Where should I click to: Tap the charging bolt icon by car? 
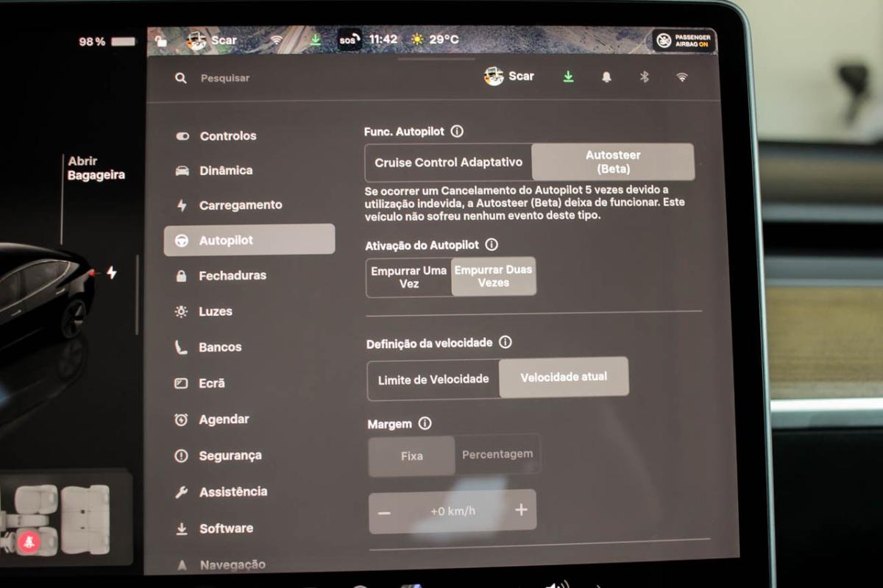point(111,273)
